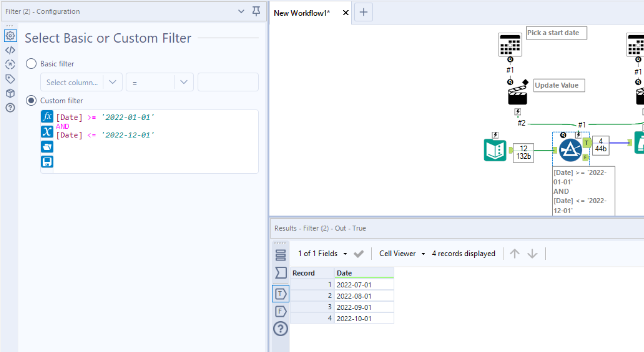Open the filter operator equals dropdown
Screen dimensions: 644x352
[159, 82]
